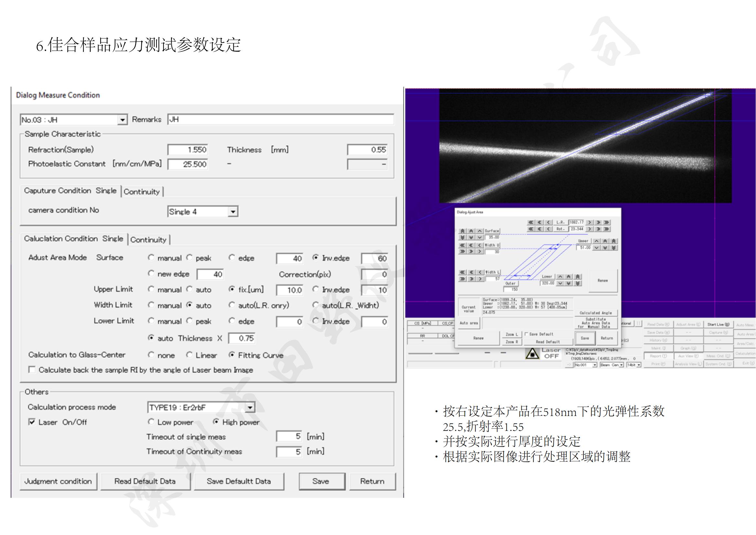
Task: Open camera condition Single 4 dropdown
Action: [x=233, y=212]
